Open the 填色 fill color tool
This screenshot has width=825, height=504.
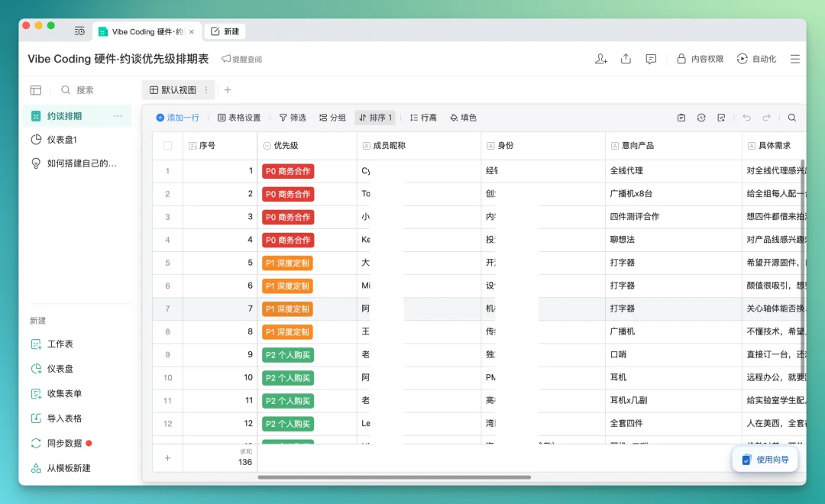click(x=464, y=118)
